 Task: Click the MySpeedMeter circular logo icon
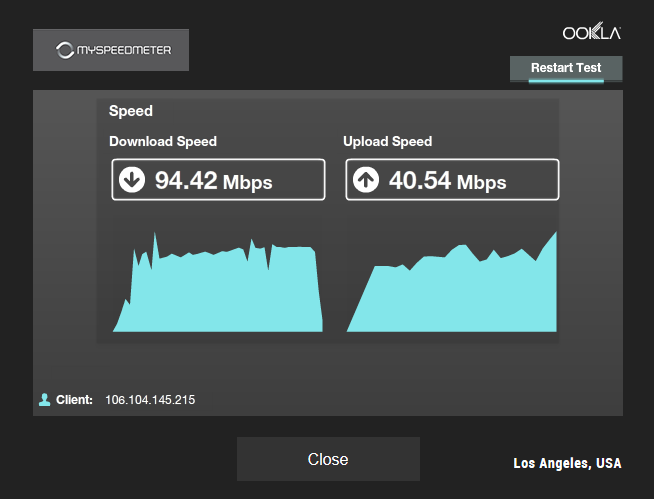coord(65,50)
